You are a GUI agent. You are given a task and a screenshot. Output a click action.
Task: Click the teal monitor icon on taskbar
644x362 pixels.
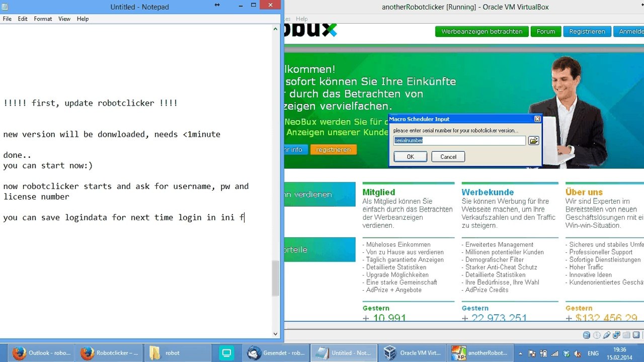pos(226,353)
